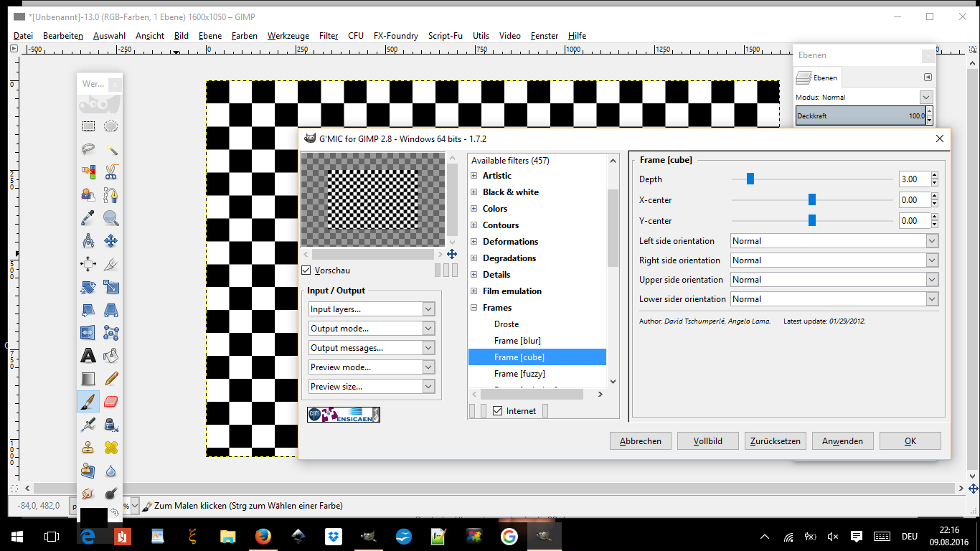Image resolution: width=980 pixels, height=551 pixels.
Task: Click the Anwenden button
Action: pos(842,441)
